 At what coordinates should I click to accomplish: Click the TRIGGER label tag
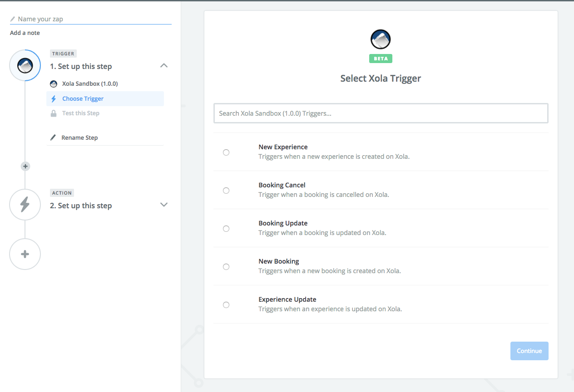[x=63, y=54]
